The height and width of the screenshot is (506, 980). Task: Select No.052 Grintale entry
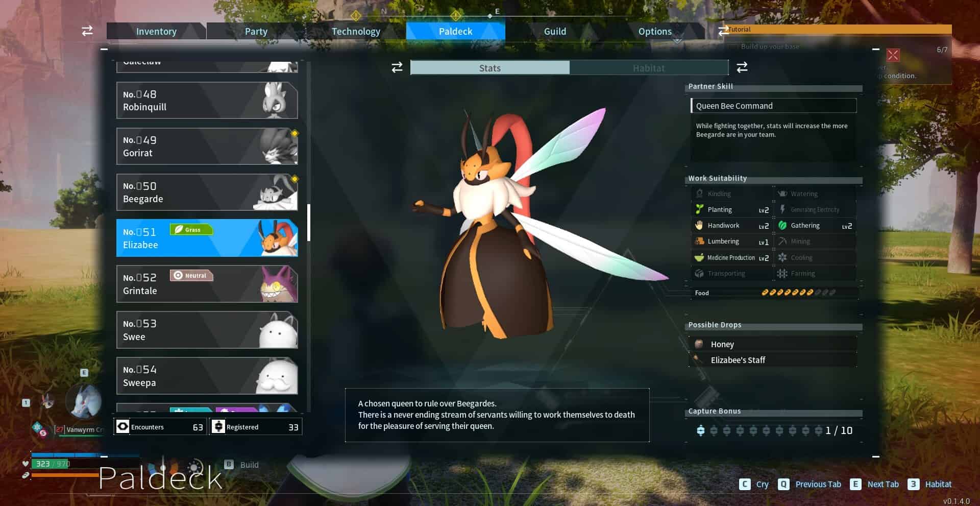tap(207, 284)
